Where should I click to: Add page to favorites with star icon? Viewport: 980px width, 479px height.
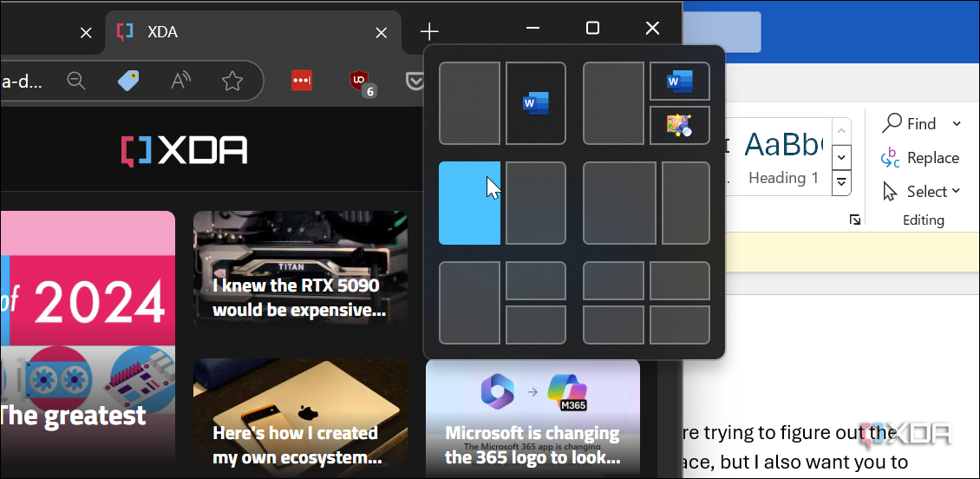pos(232,80)
